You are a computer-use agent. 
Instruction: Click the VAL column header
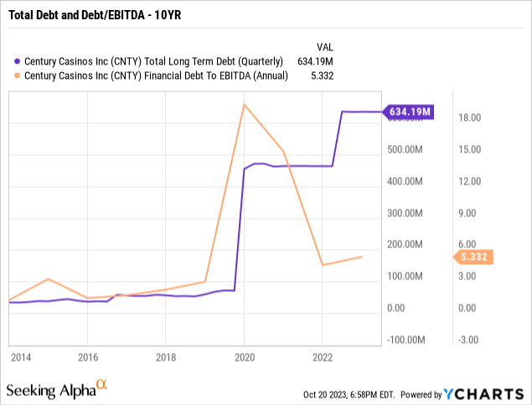(325, 47)
